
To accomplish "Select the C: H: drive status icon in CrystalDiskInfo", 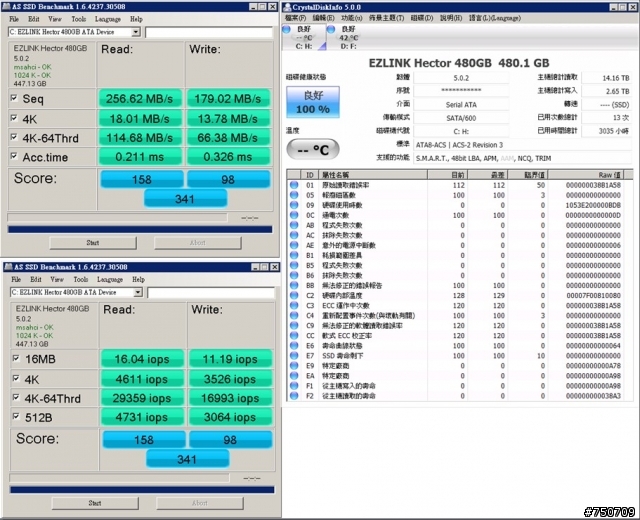I will 287,29.
